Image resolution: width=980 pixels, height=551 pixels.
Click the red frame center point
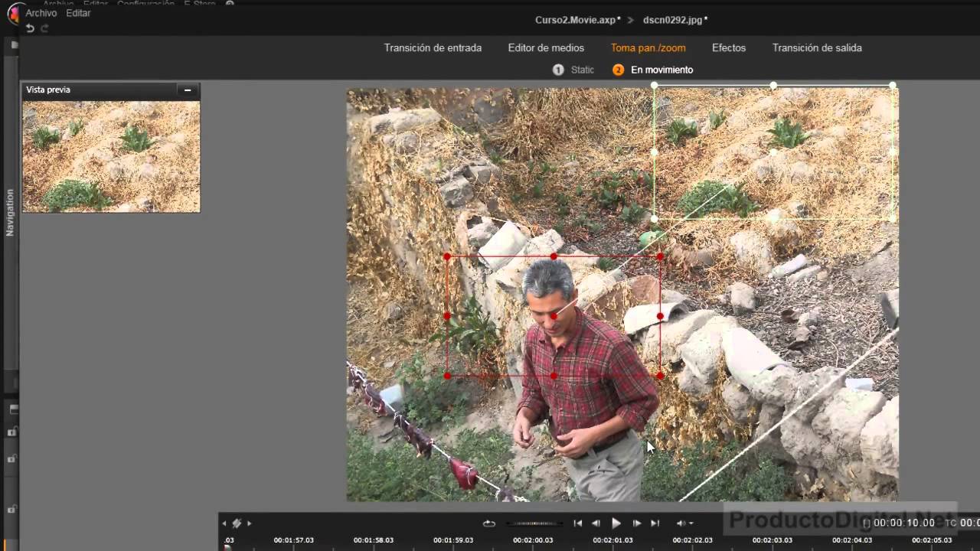pyautogui.click(x=554, y=316)
